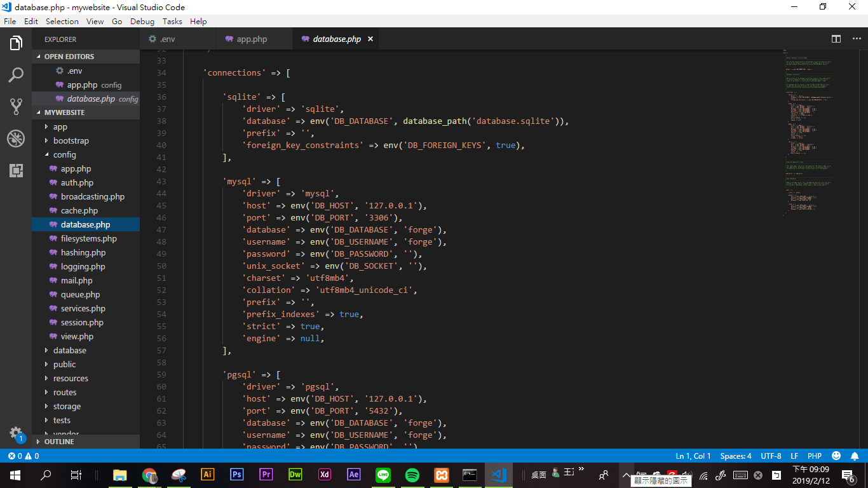Open mail.php in the file tree

pos(86,280)
